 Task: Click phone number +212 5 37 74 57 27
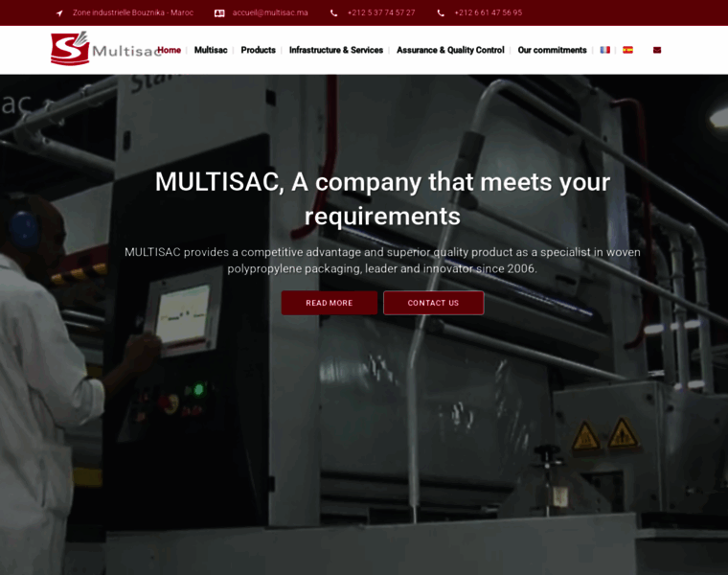pyautogui.click(x=381, y=12)
